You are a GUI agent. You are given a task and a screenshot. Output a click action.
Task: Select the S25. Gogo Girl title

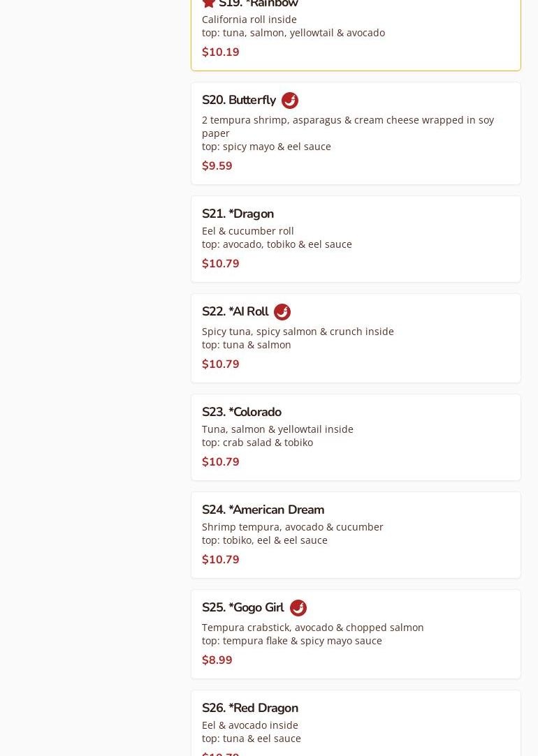tap(242, 608)
